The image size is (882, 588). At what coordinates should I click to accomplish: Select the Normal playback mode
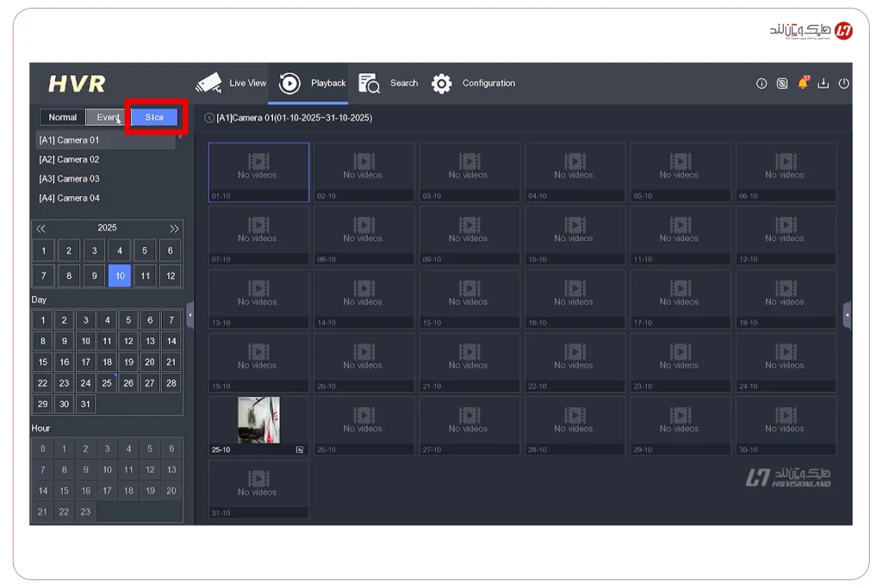click(61, 117)
